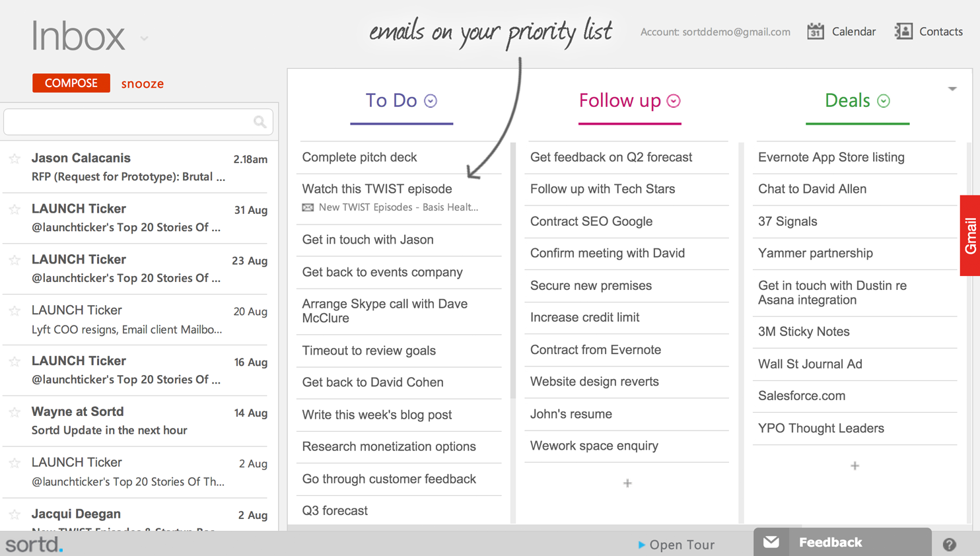Click the Feedback envelope icon

(x=771, y=542)
